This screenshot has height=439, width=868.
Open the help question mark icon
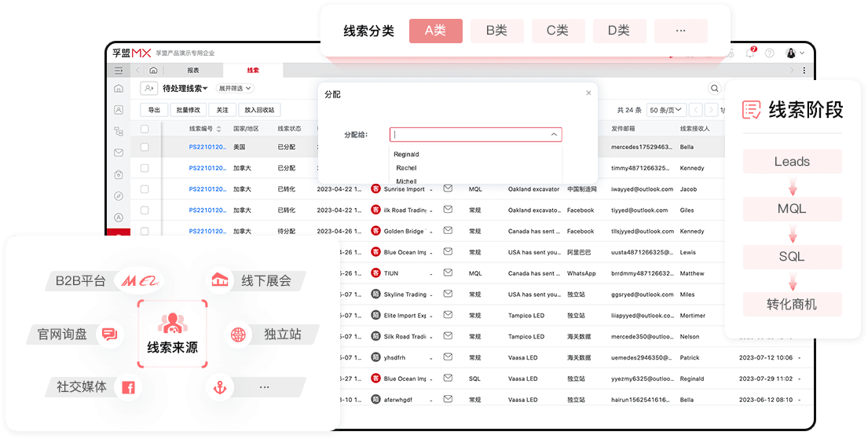(x=769, y=53)
